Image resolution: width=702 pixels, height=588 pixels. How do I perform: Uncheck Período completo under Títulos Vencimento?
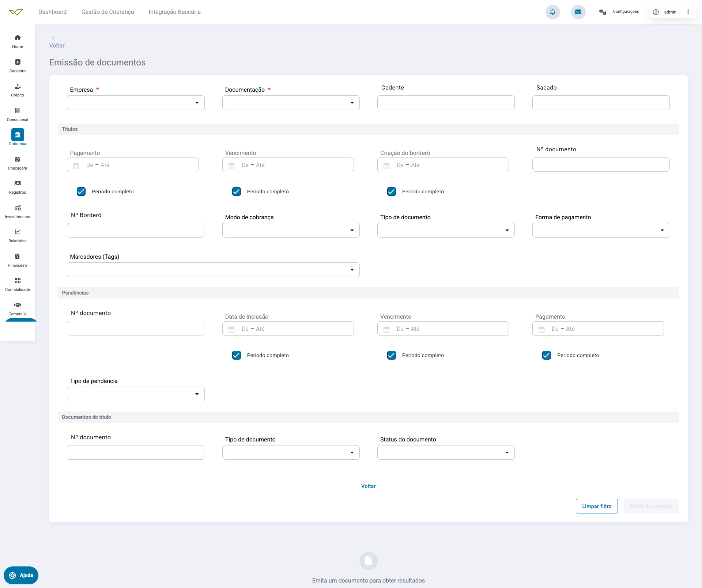point(237,191)
